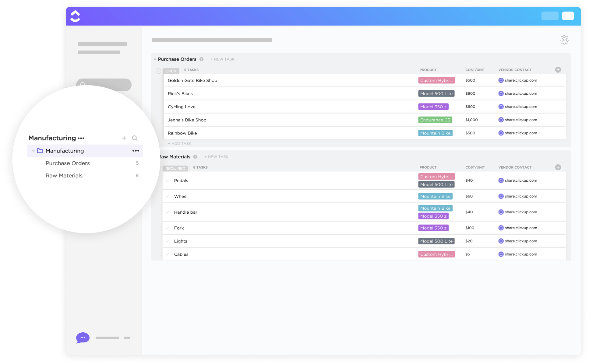Click the Custom Hybrid product tag on Golden Gate

[x=436, y=80]
